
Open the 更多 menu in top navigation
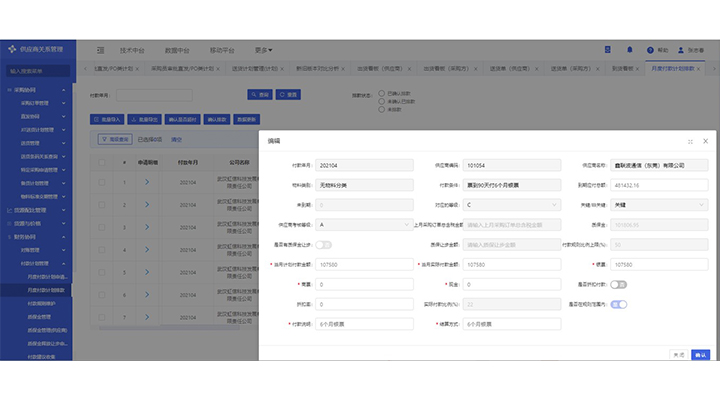click(264, 49)
